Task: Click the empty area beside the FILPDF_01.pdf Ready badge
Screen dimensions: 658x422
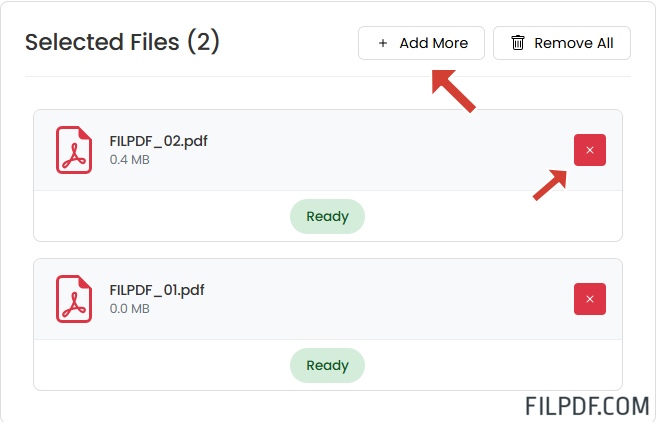Action: (x=160, y=365)
